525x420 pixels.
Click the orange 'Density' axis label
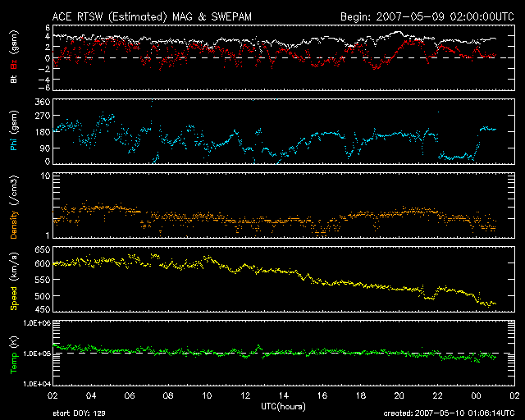tap(14, 225)
